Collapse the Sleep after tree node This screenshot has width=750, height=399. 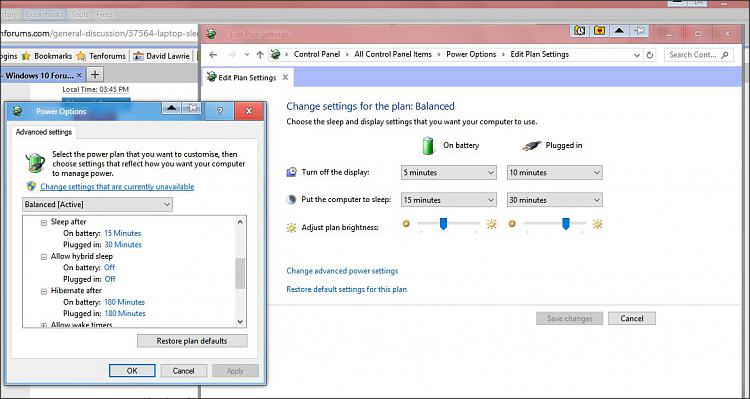[44, 222]
